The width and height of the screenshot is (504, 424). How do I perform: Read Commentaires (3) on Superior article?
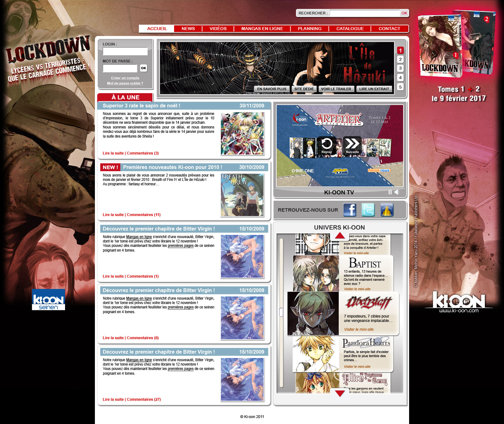(x=143, y=153)
